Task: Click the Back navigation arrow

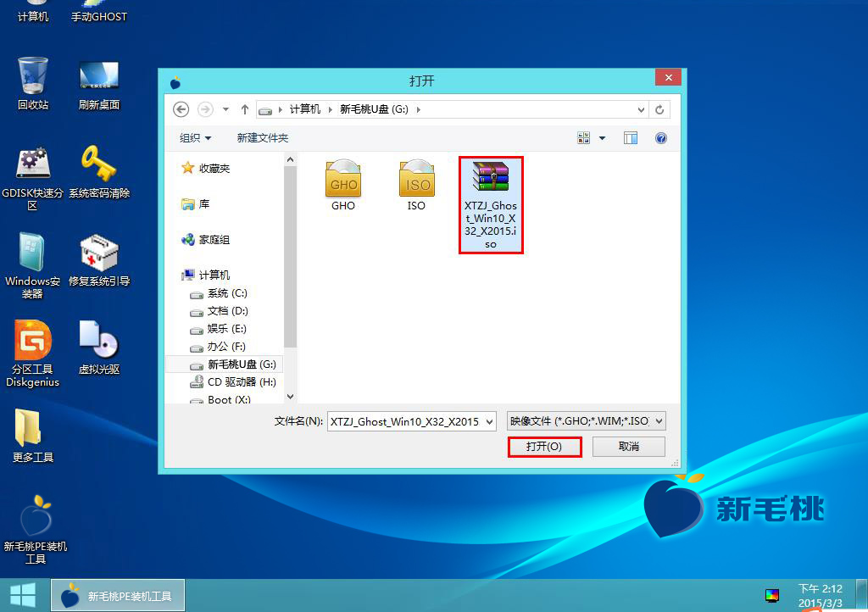Action: pyautogui.click(x=181, y=109)
